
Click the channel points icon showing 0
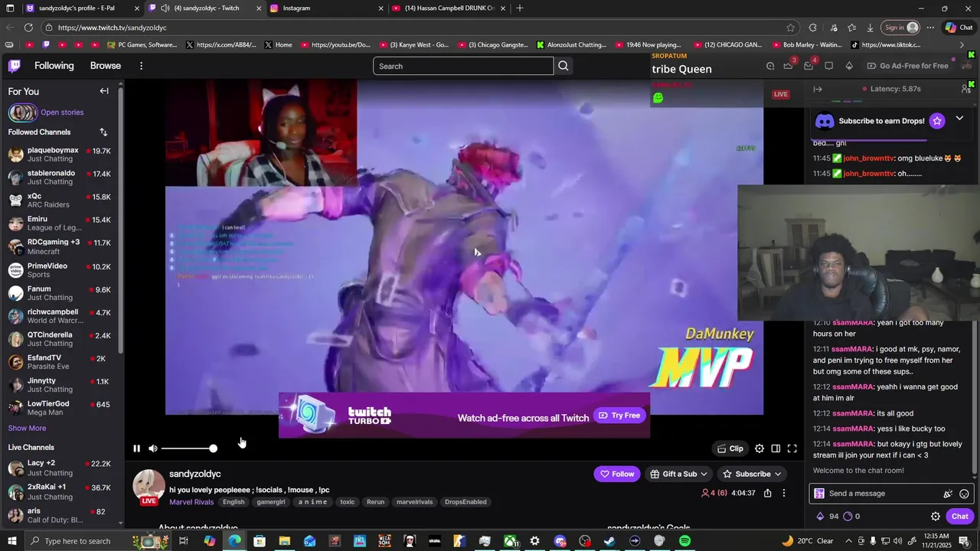[x=851, y=517]
